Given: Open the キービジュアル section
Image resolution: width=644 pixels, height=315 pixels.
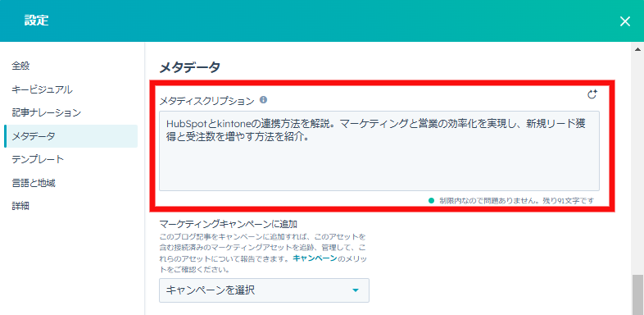Looking at the screenshot, I should [x=42, y=89].
